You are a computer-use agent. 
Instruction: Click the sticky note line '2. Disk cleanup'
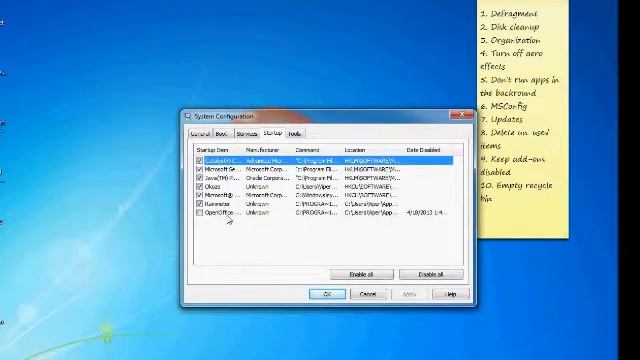(510, 27)
